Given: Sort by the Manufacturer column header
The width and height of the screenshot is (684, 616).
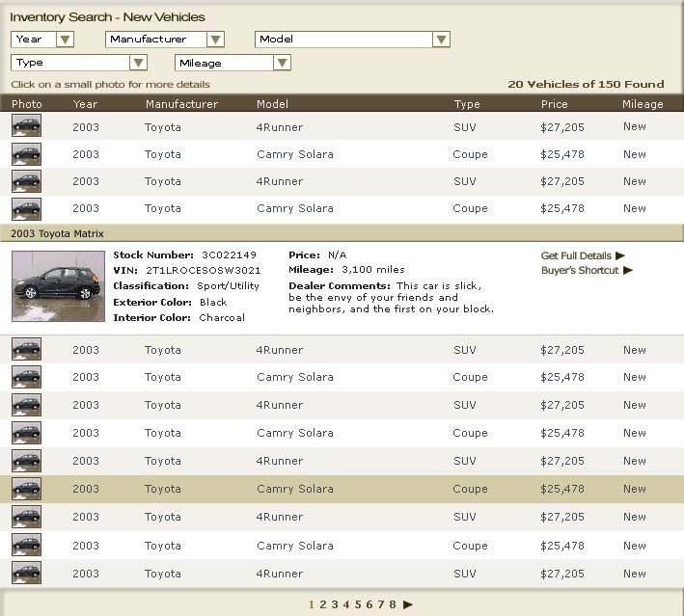Looking at the screenshot, I should [x=181, y=104].
